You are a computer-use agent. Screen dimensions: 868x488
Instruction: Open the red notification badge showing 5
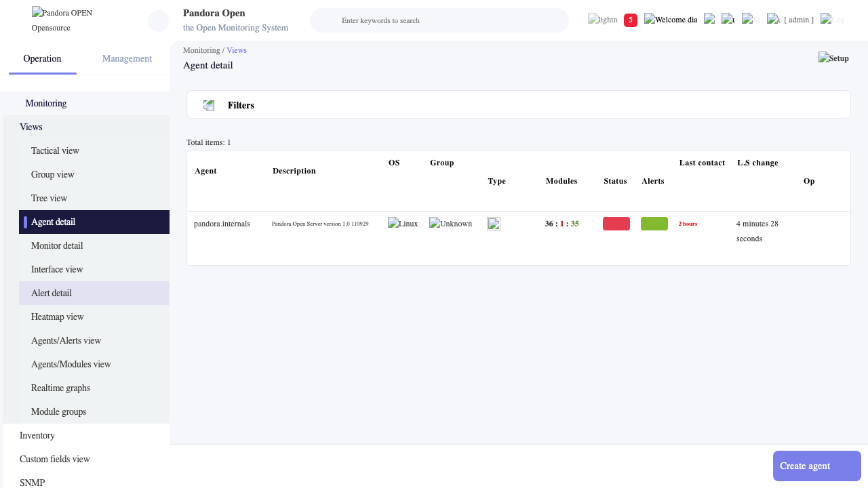[631, 20]
